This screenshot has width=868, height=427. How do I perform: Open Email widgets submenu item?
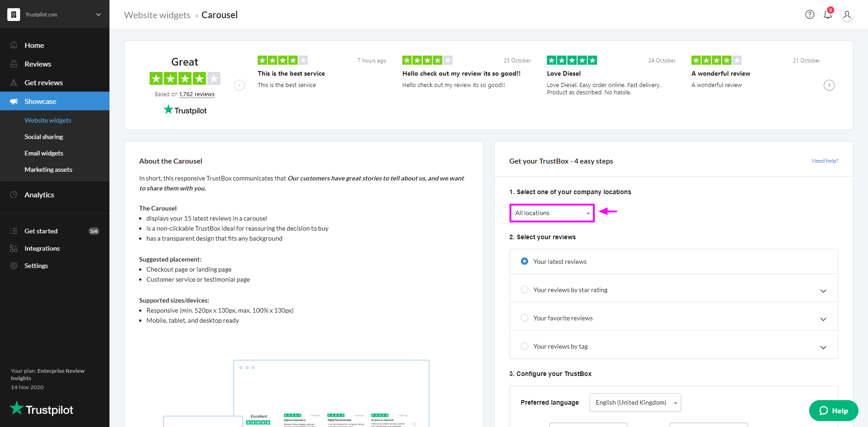click(44, 153)
